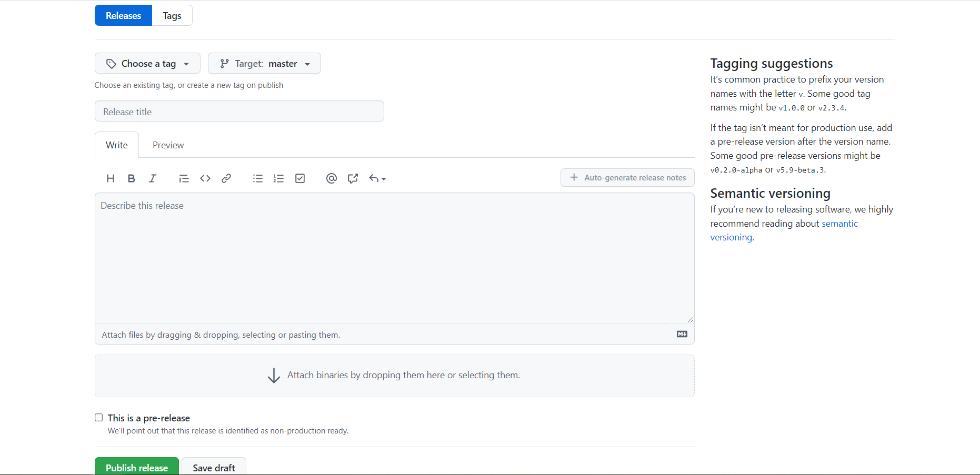Click the code formatting icon
Screen dimensions: 980x475
tap(205, 178)
